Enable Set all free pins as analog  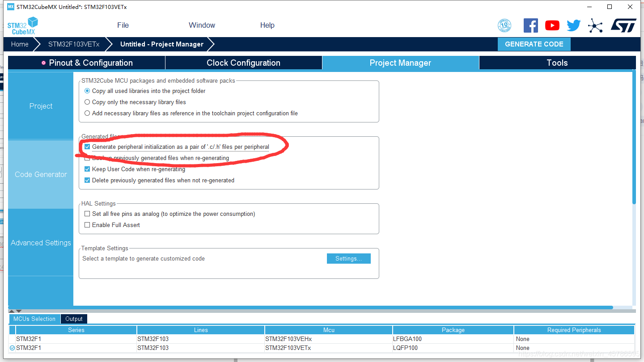tap(87, 214)
